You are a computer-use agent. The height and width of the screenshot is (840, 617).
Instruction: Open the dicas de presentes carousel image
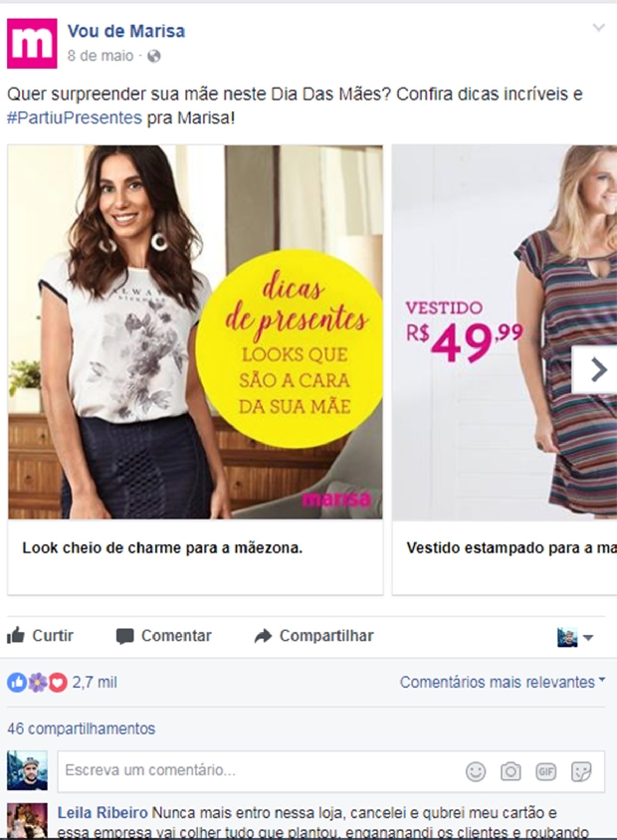tap(195, 332)
